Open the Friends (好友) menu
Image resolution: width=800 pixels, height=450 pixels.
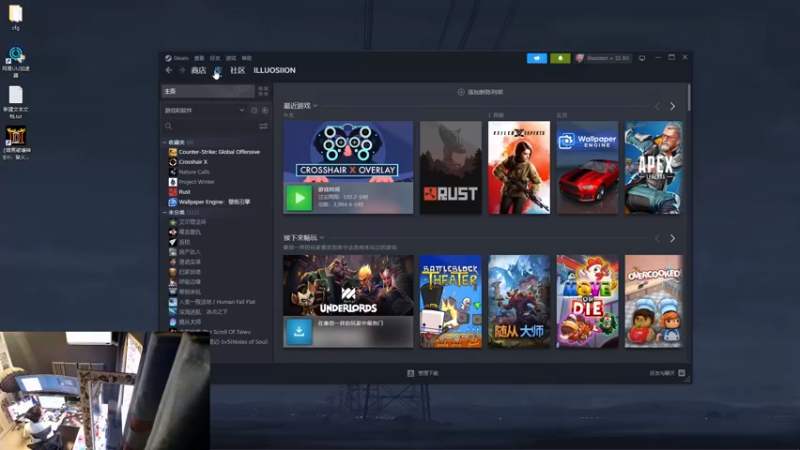pos(215,58)
